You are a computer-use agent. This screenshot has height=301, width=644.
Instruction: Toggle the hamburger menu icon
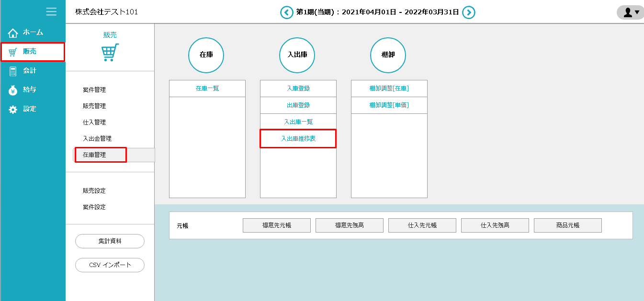tap(51, 12)
